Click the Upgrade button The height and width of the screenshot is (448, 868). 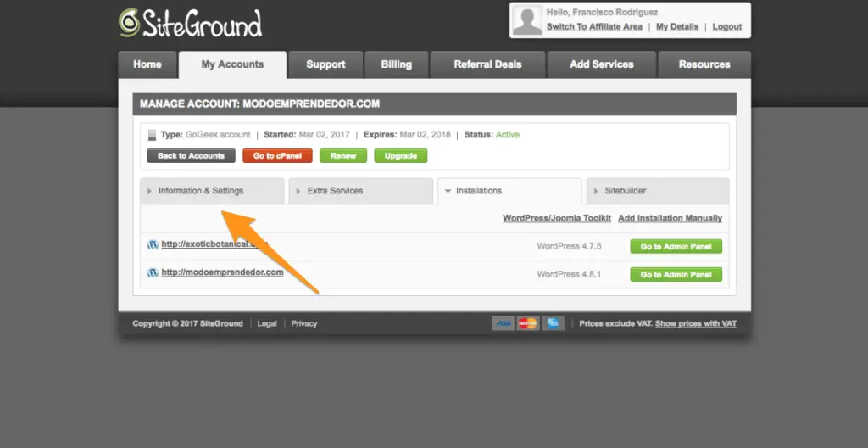[x=401, y=156]
